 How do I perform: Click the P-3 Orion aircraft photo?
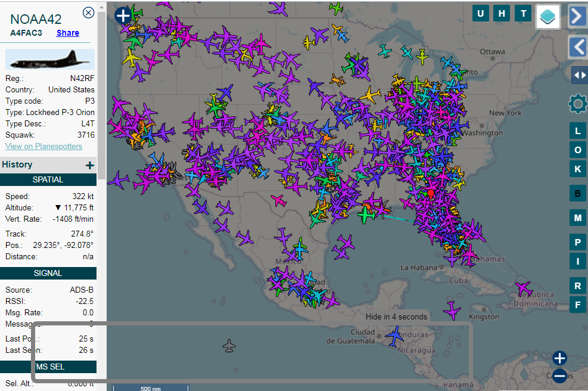[50, 59]
